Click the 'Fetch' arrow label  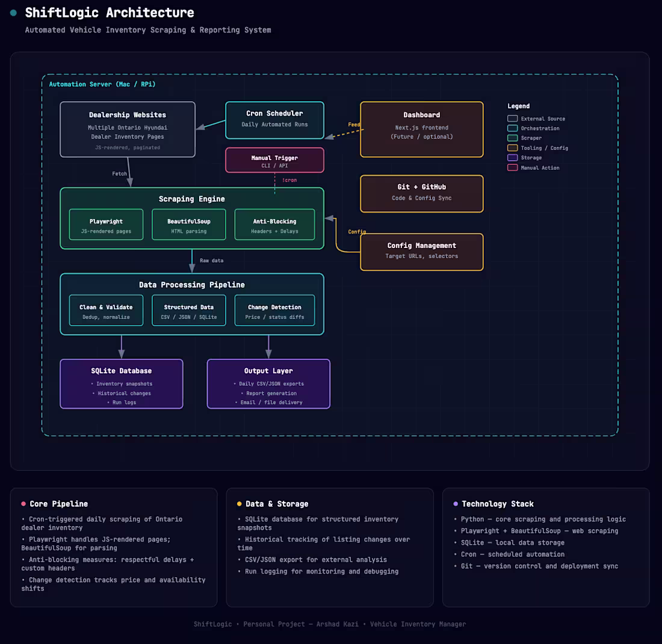[120, 173]
